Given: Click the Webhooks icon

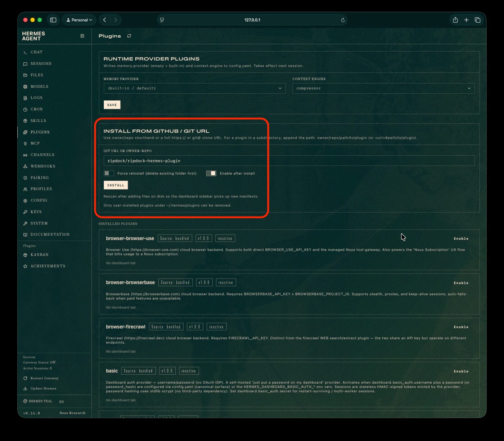Looking at the screenshot, I should (x=25, y=166).
